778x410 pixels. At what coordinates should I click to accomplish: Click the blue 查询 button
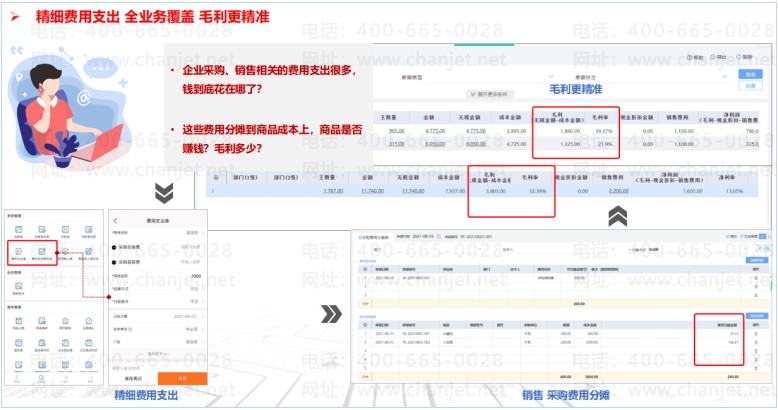point(750,74)
